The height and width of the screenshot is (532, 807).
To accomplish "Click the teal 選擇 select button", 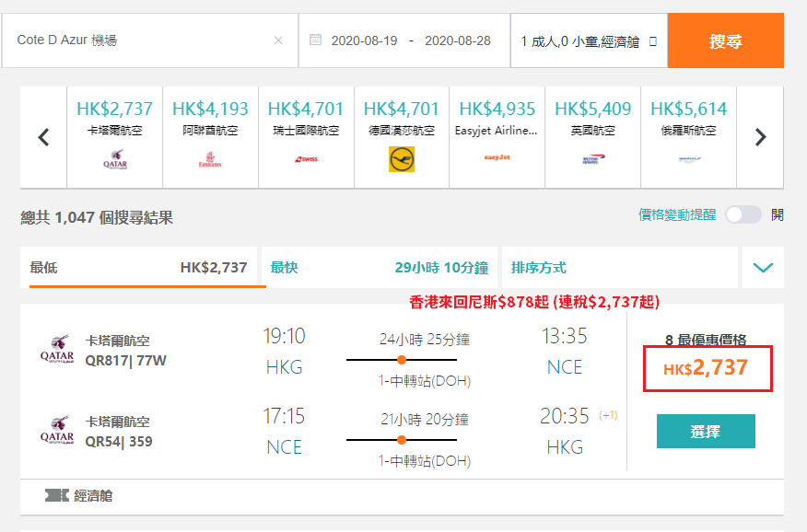I will pos(706,432).
